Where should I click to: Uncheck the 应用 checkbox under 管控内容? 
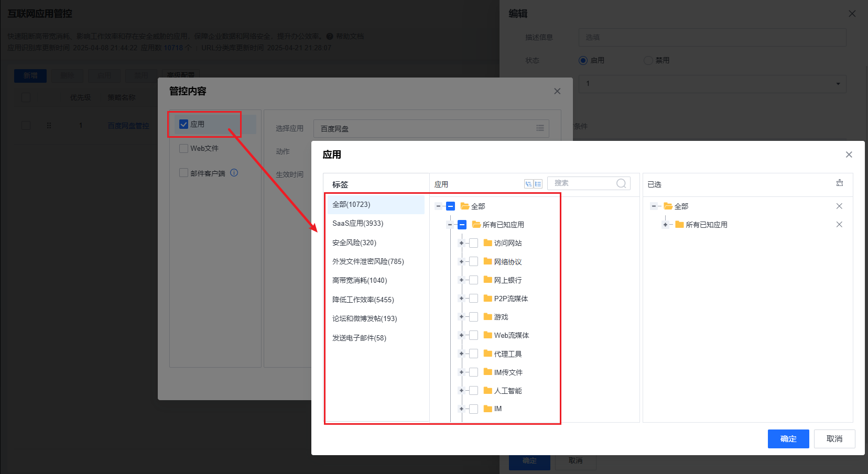pos(184,124)
